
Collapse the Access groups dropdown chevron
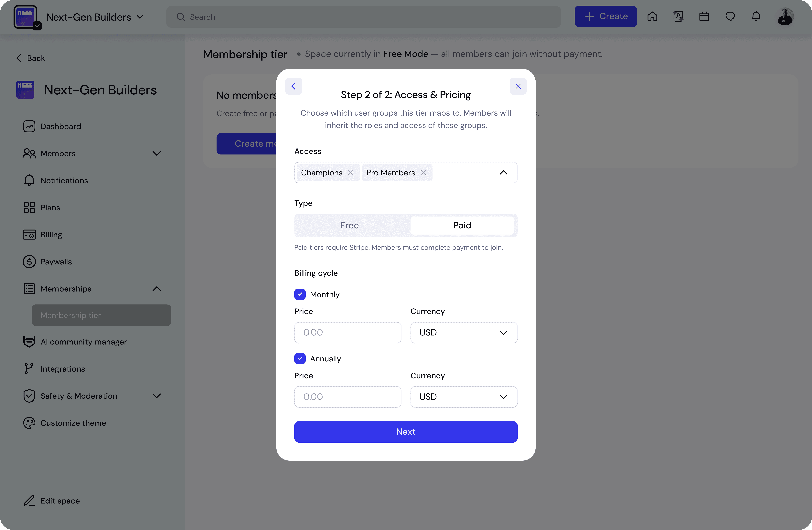tap(503, 173)
